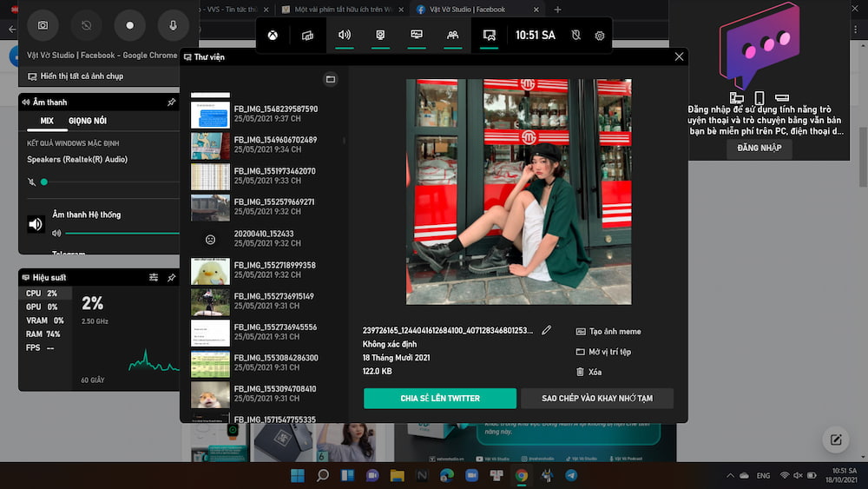The image size is (868, 489).
Task: Open Microsoft Edge from the taskbar
Action: pyautogui.click(x=447, y=476)
